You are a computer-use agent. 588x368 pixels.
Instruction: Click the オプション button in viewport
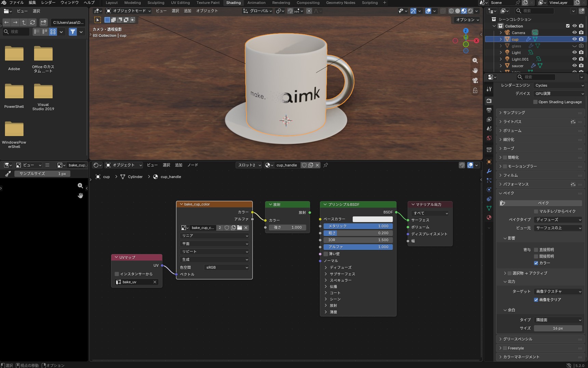tap(467, 20)
